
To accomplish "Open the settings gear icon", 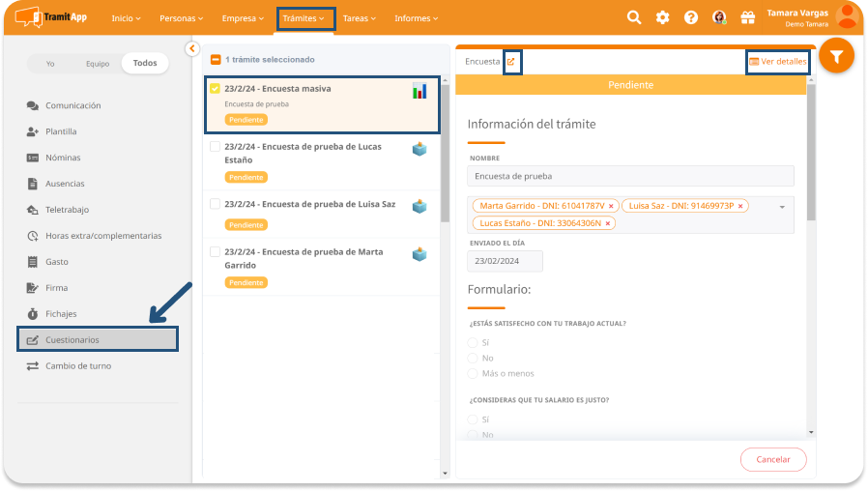I will (662, 17).
